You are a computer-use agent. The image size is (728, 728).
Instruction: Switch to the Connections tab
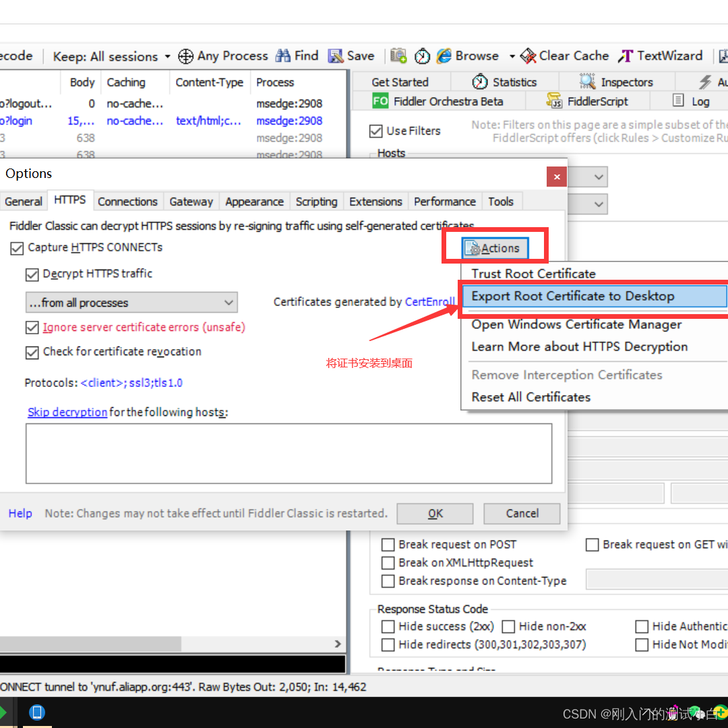click(x=127, y=202)
